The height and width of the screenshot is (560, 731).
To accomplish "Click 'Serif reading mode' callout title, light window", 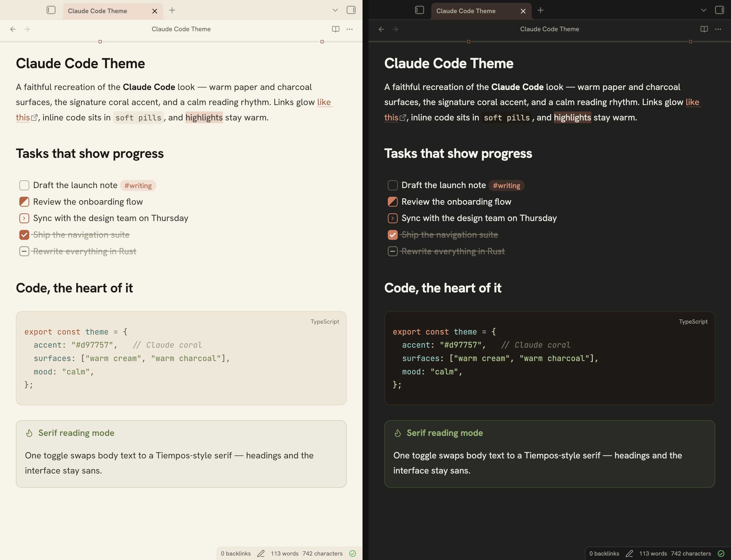I will click(x=76, y=433).
